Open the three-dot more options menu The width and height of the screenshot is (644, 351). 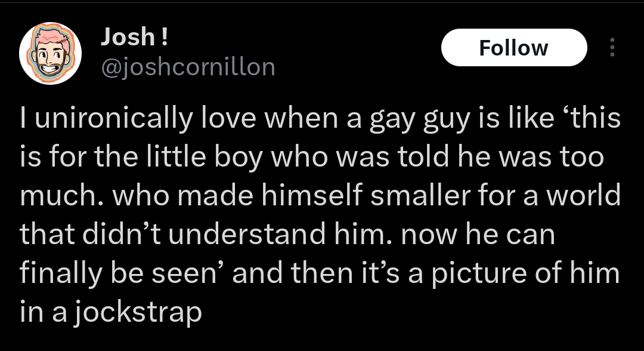(x=612, y=48)
